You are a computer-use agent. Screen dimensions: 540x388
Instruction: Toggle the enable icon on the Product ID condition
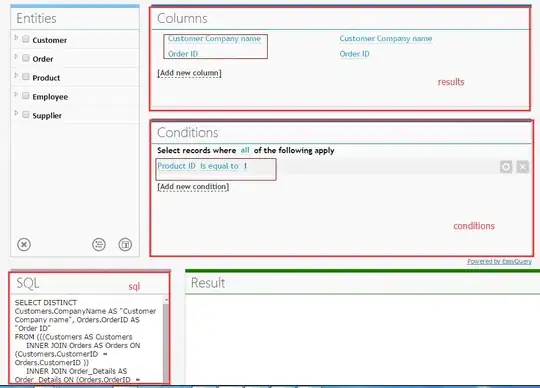coord(506,167)
